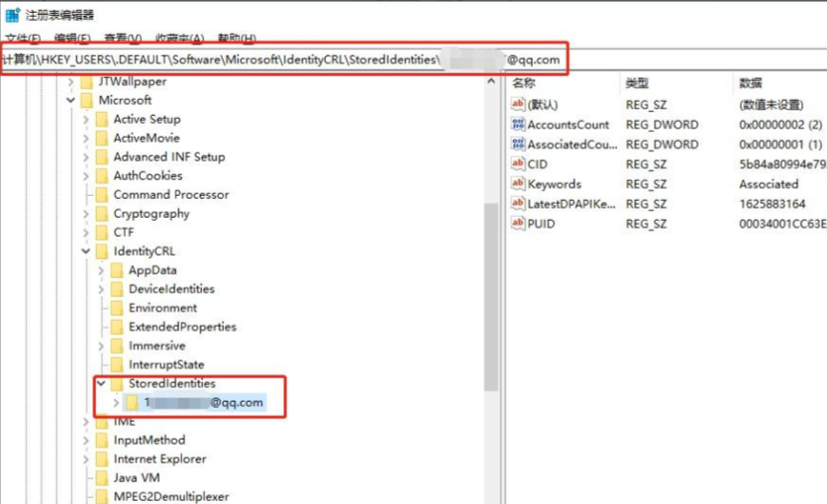Expand the CTF key
The width and height of the screenshot is (827, 504).
pos(86,233)
